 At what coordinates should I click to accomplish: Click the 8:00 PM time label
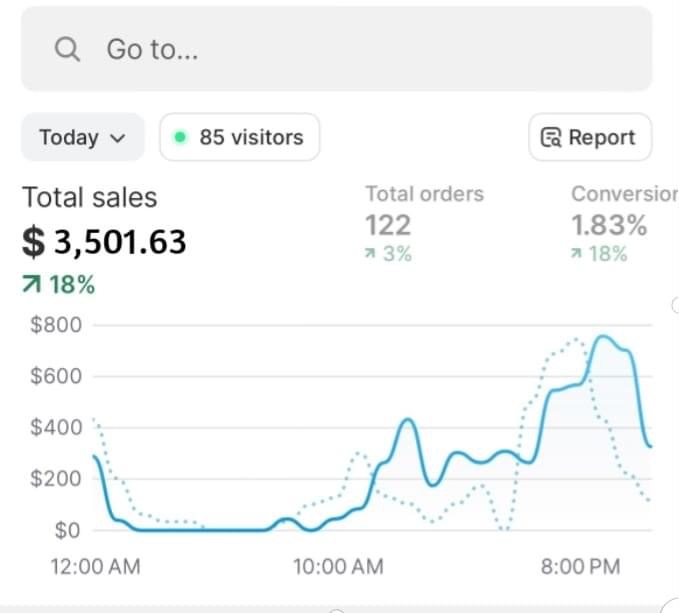pos(581,567)
